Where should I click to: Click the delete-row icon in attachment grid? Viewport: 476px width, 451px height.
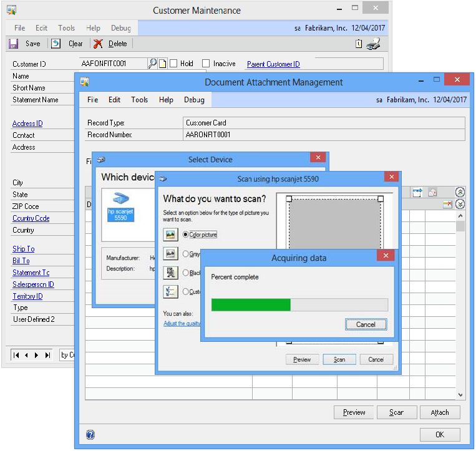447,204
